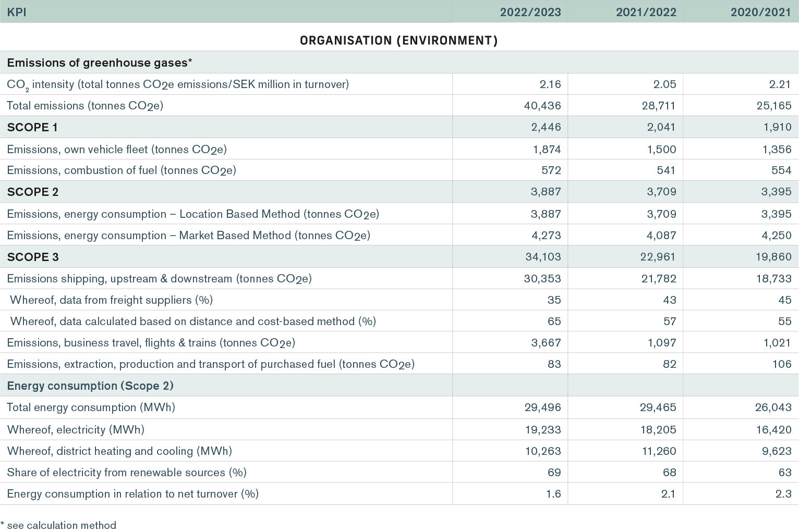Click SCOPE 3 value 34,103
Screen dimensions: 799x532
(x=543, y=257)
